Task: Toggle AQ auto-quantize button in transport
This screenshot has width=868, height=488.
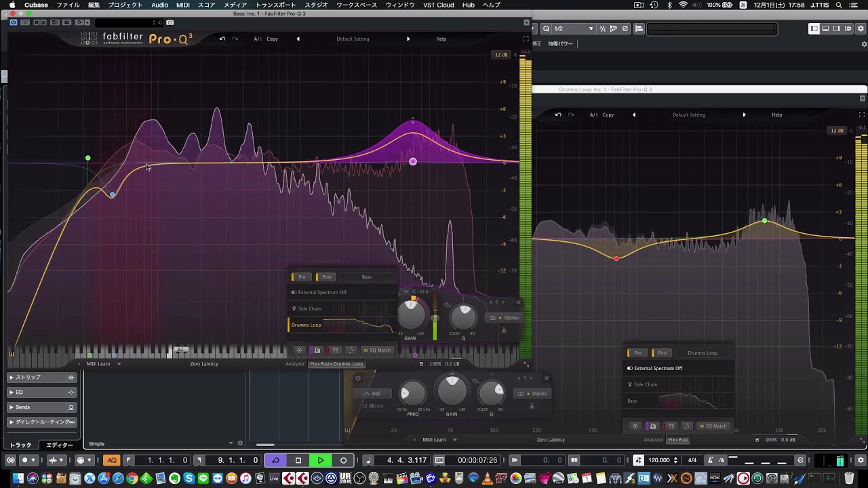Action: tap(112, 460)
